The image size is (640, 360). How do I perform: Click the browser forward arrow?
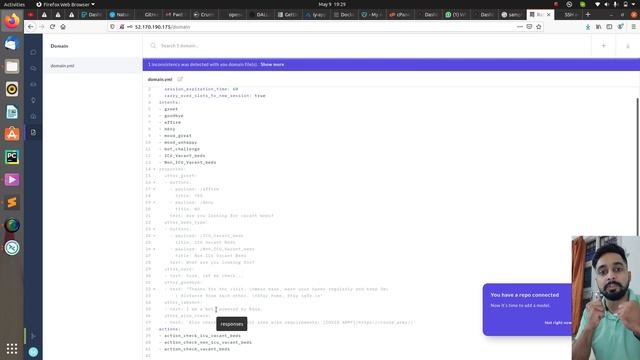42,27
